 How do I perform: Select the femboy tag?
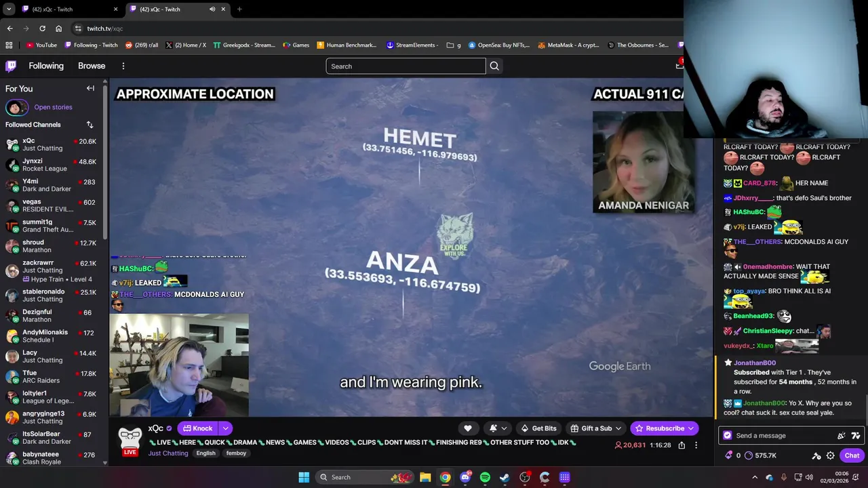(236, 453)
